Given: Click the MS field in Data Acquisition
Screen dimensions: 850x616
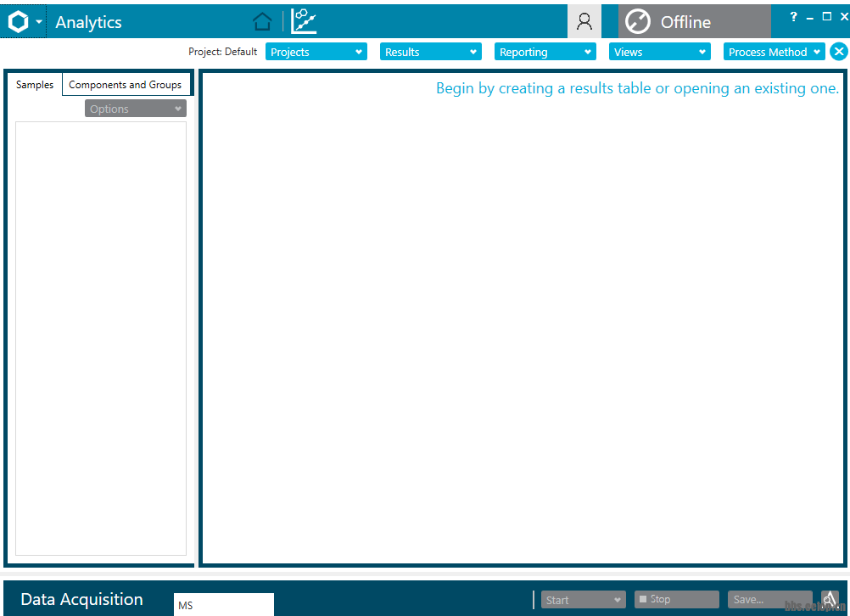Looking at the screenshot, I should pos(223,605).
